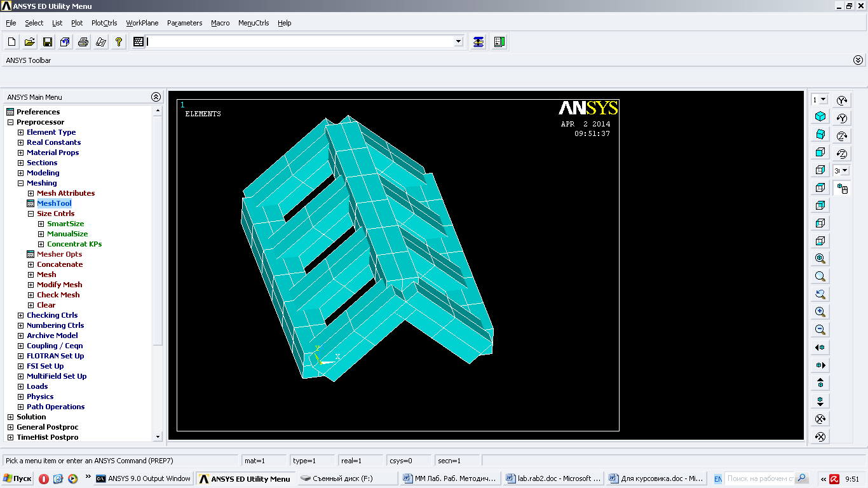Open lab.rab2.doc from the taskbar
Viewport: 868px width, 488px height.
click(x=553, y=479)
